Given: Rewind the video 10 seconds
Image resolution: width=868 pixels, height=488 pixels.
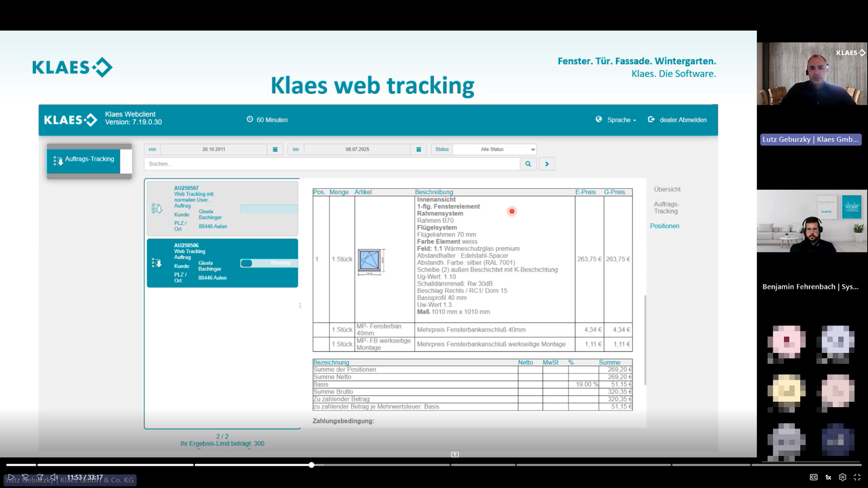Looking at the screenshot, I should coord(25,477).
